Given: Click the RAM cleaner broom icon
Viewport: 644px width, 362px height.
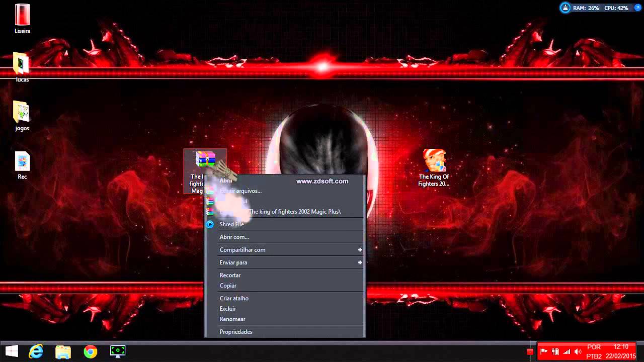Looking at the screenshot, I should (x=566, y=8).
